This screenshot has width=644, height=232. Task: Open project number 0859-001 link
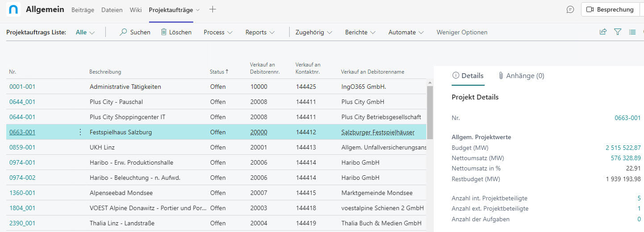(x=22, y=147)
